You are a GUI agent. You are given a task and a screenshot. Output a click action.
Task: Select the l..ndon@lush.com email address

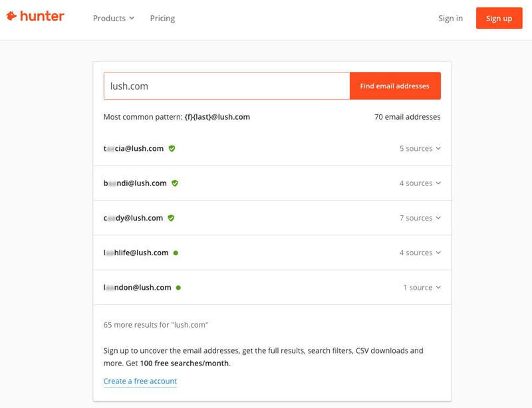tap(137, 288)
